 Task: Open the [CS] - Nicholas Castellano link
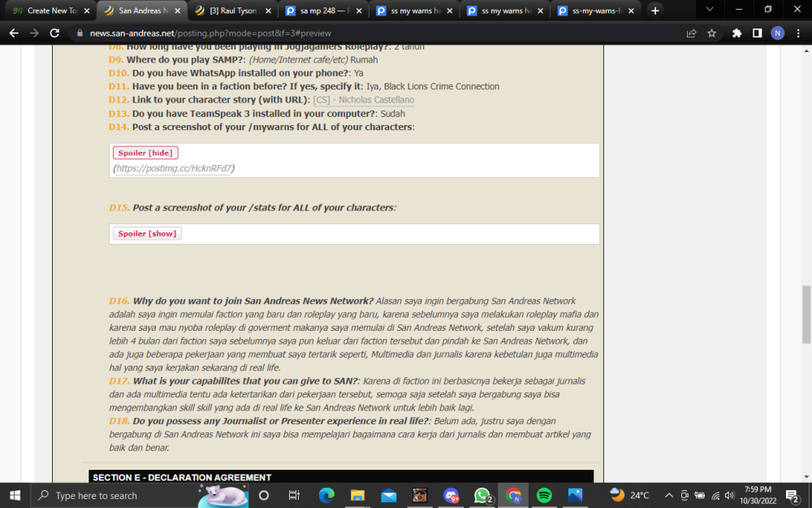[x=364, y=100]
